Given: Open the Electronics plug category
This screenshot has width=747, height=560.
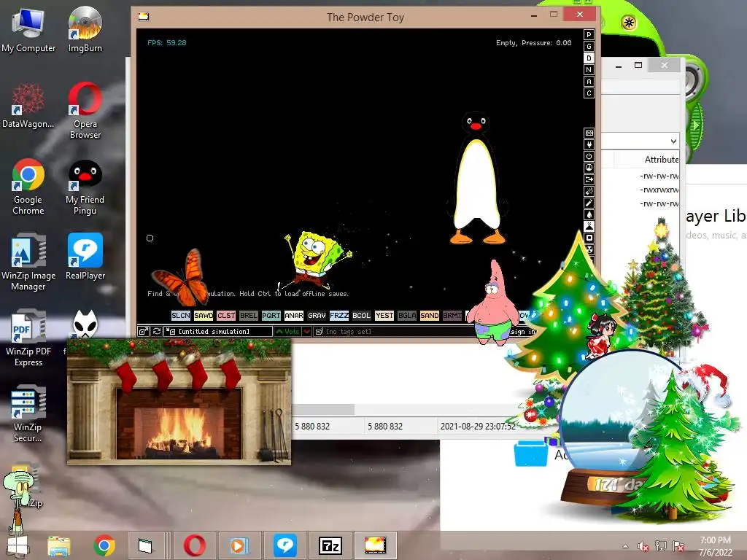Looking at the screenshot, I should (x=589, y=144).
